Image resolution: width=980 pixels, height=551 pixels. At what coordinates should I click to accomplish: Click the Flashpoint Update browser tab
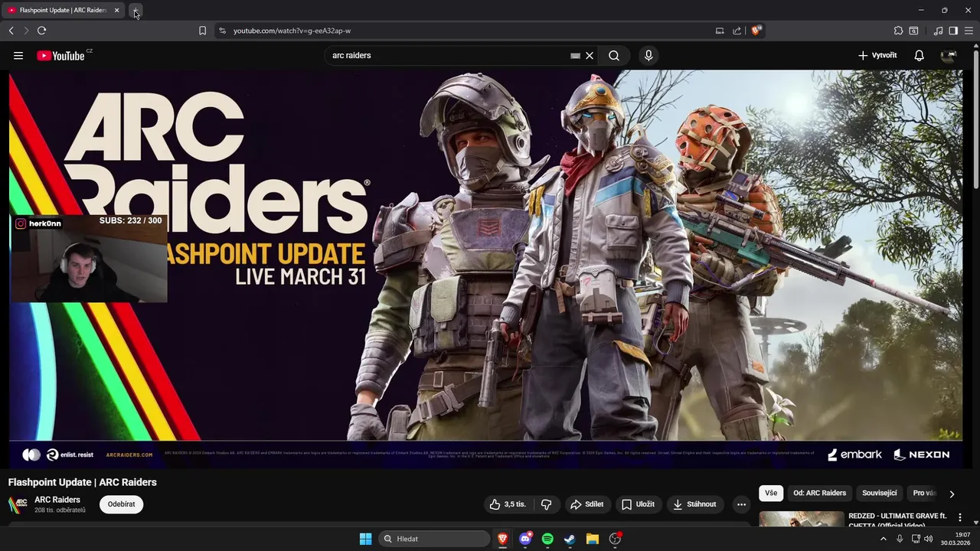pyautogui.click(x=64, y=11)
